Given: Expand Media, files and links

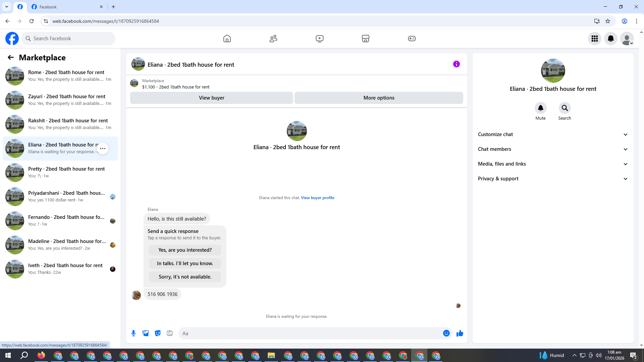Looking at the screenshot, I should (x=552, y=164).
